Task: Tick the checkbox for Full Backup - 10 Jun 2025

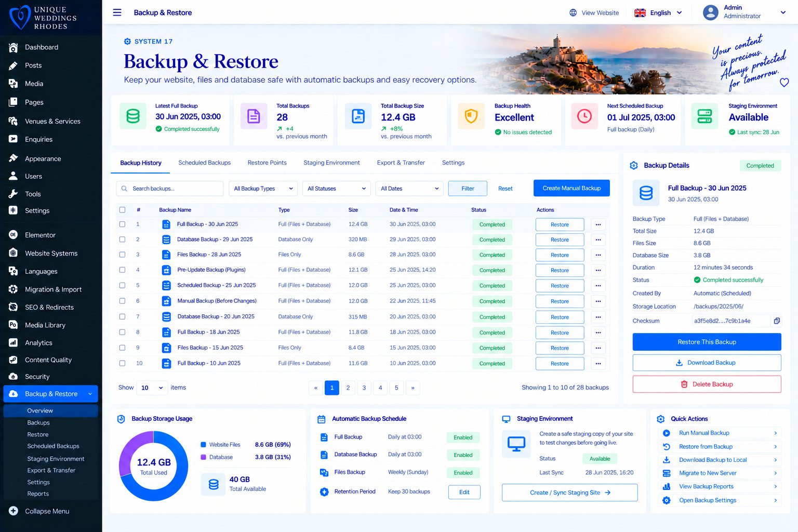Action: coord(123,363)
